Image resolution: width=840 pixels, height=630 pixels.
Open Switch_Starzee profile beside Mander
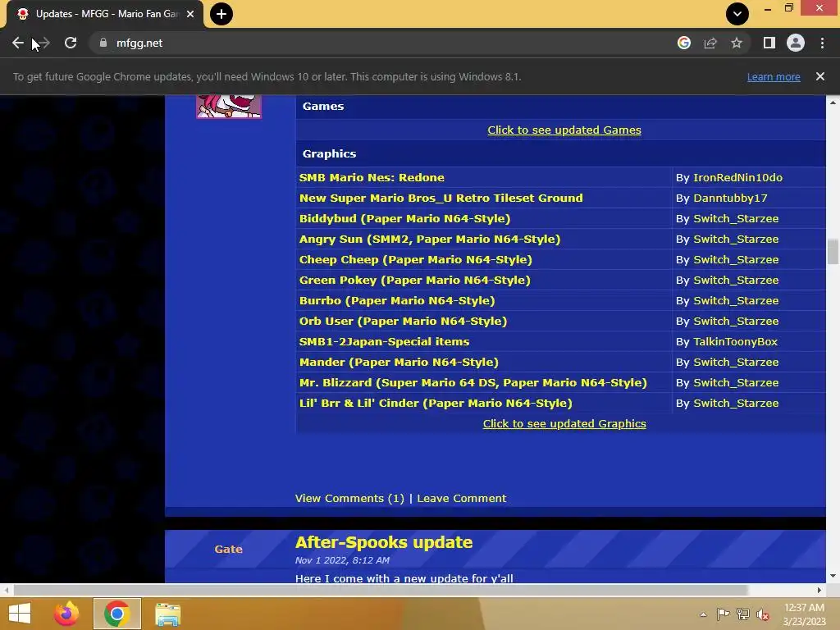pos(736,362)
